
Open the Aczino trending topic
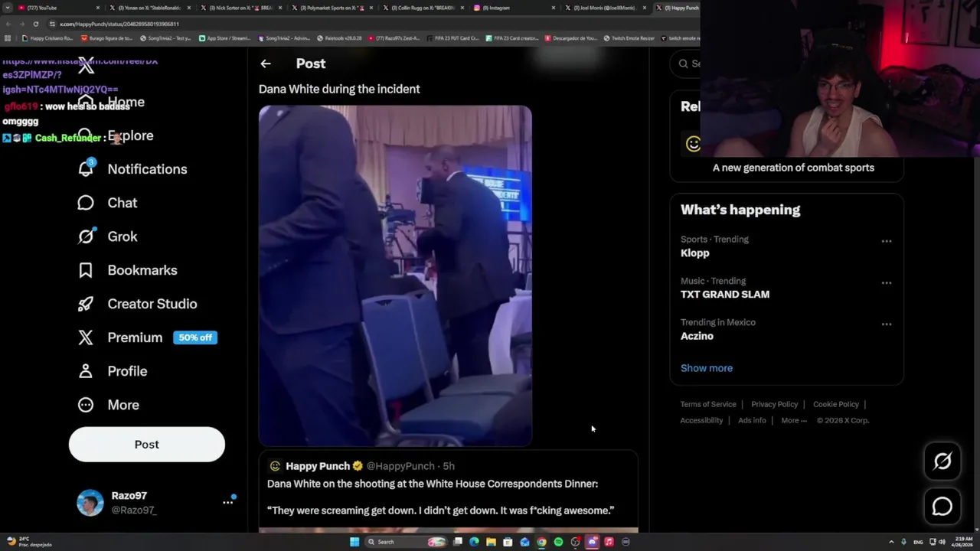697,336
